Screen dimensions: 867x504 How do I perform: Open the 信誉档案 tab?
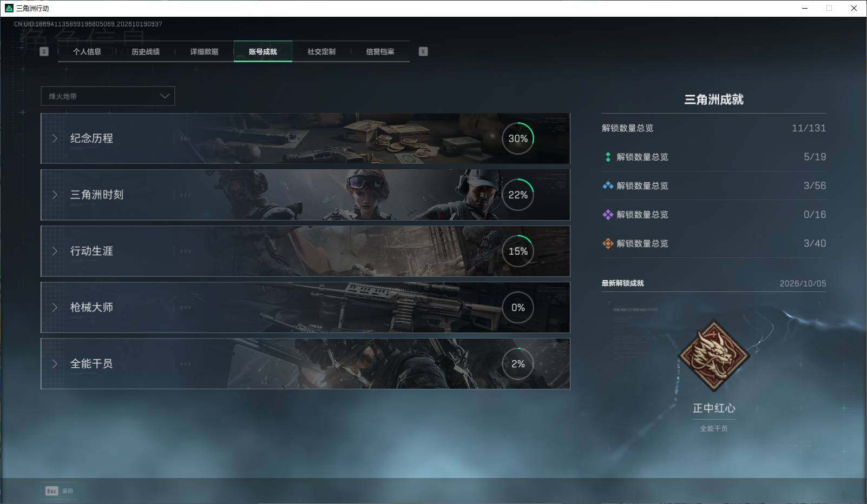tap(380, 51)
